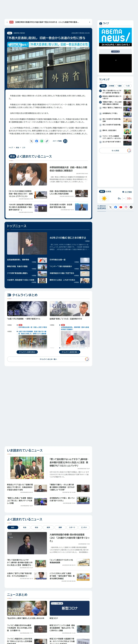Open 新型コロナ news summary card
The width and height of the screenshot is (138, 644).
click(70, 608)
